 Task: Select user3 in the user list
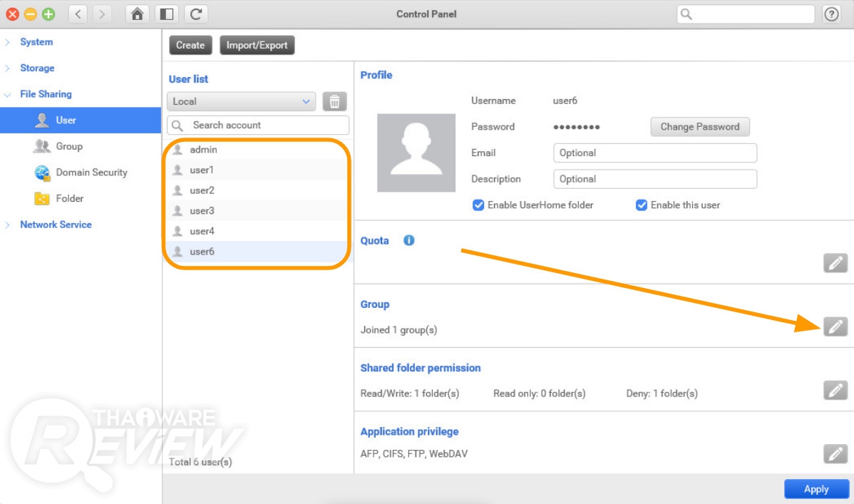pos(257,211)
